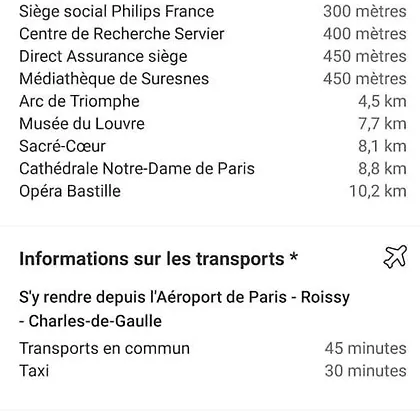The height and width of the screenshot is (420, 420).
Task: Click the airplane icon beside transport information
Action: 395,257
